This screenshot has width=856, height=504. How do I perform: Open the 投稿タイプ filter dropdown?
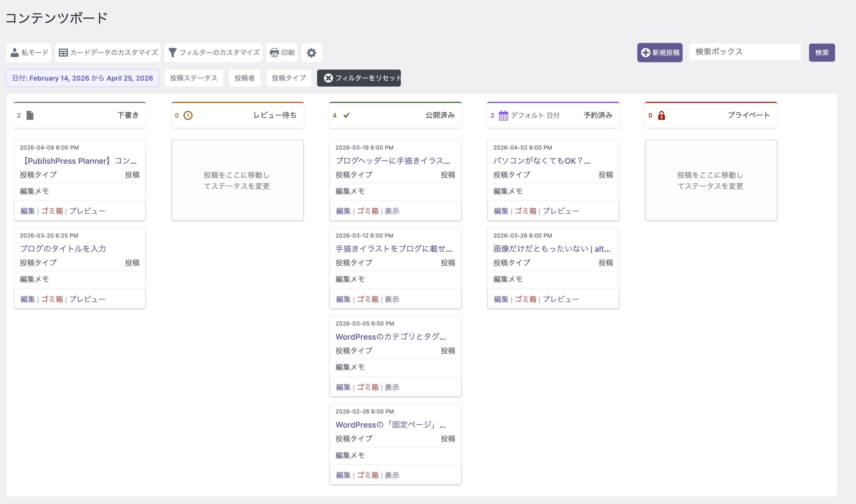pos(288,78)
